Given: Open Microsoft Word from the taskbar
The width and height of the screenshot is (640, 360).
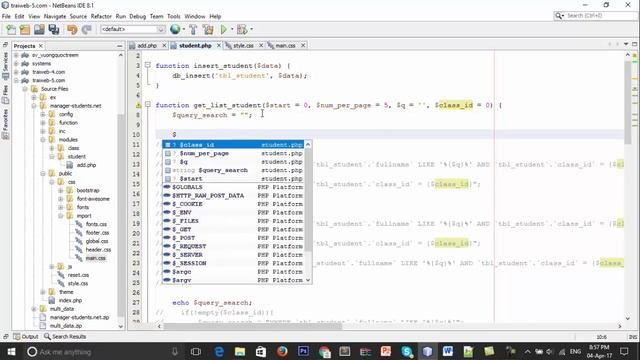Looking at the screenshot, I should point(448,351).
